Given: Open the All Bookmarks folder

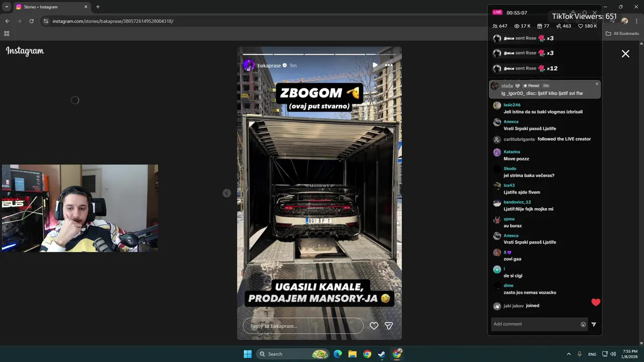Looking at the screenshot, I should [x=622, y=34].
